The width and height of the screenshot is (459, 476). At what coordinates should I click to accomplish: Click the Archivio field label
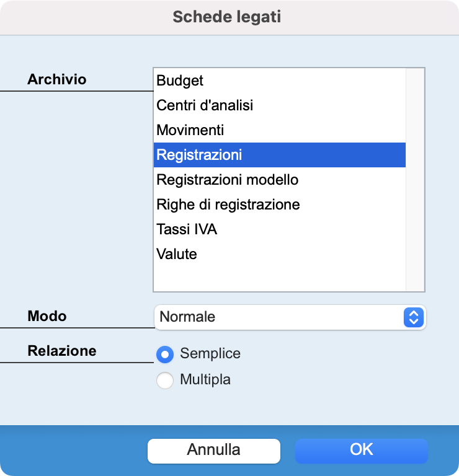[57, 79]
